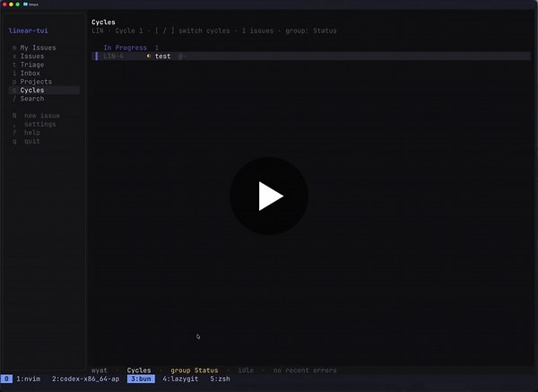Open Issues in the sidebar
The width and height of the screenshot is (538, 392).
(32, 56)
